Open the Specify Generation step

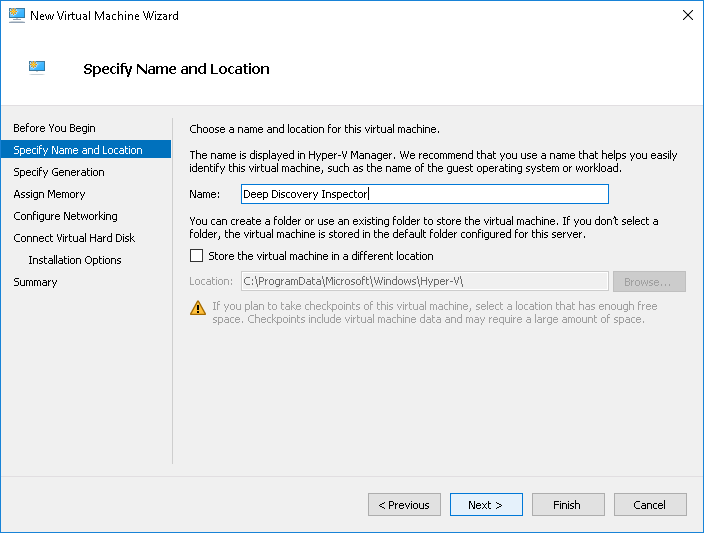click(59, 172)
